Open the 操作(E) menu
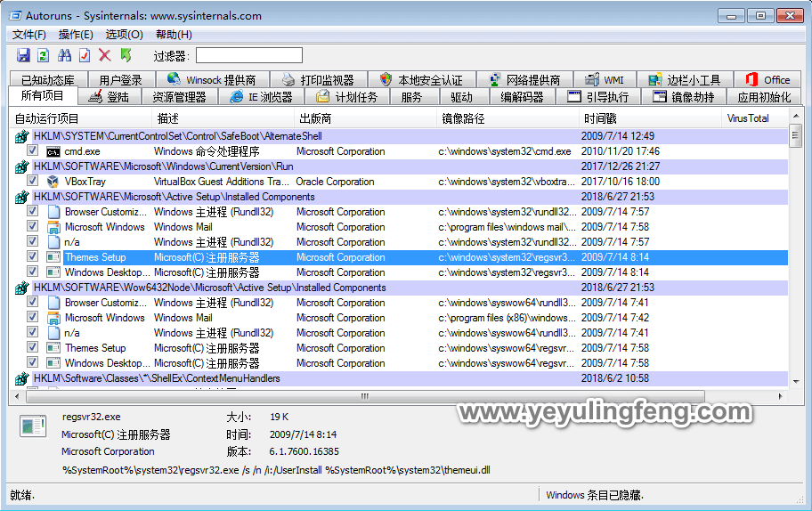This screenshot has height=511, width=812. tap(76, 35)
